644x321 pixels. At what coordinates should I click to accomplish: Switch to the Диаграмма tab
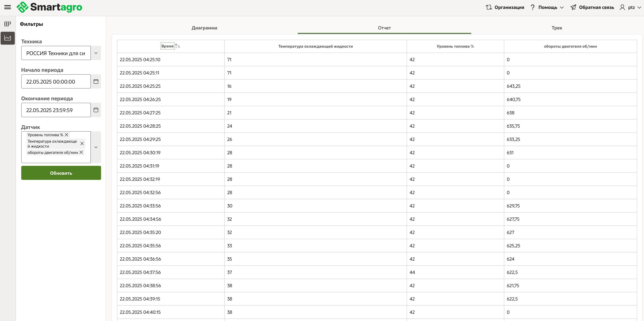coord(204,28)
